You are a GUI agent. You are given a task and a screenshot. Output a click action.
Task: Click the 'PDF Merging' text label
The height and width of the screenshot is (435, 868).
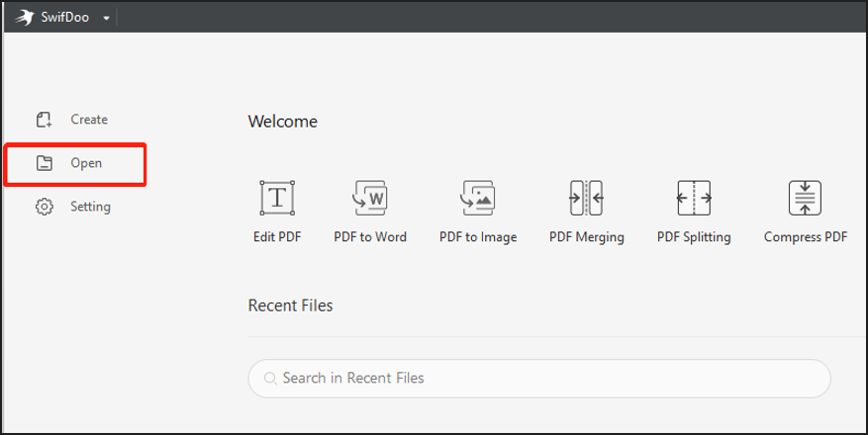pyautogui.click(x=586, y=237)
